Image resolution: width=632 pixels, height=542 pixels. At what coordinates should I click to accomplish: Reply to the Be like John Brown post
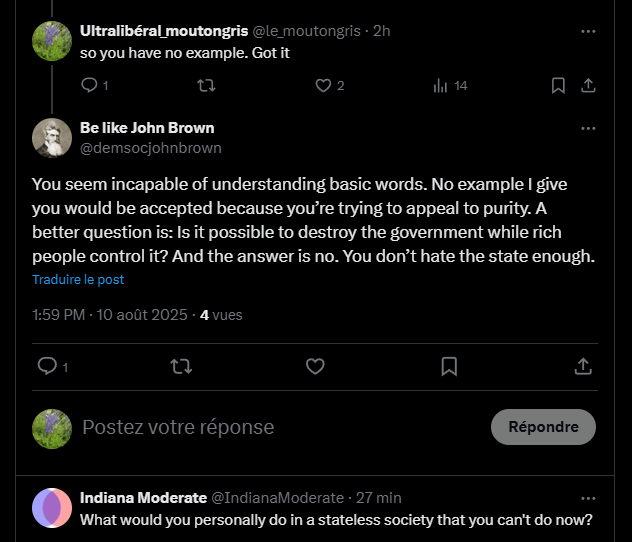pyautogui.click(x=46, y=367)
